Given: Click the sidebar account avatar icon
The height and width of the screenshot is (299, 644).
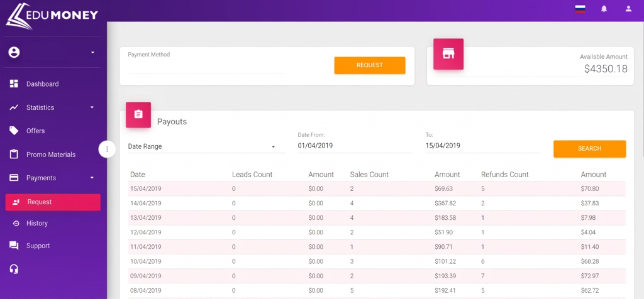Looking at the screenshot, I should point(14,52).
